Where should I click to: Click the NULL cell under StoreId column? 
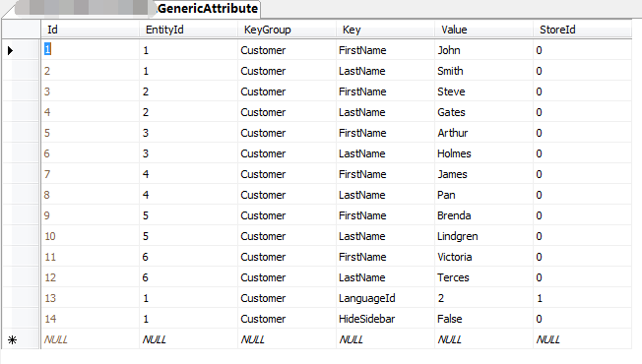(582, 339)
